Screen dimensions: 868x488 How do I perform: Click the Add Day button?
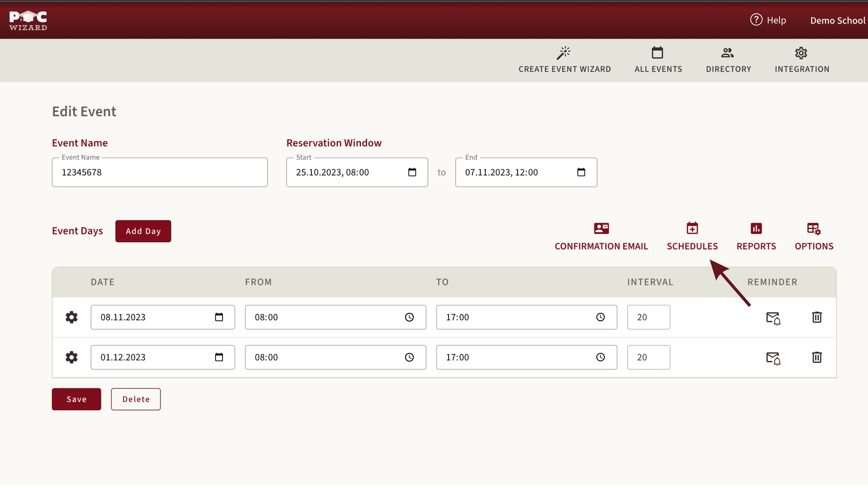pos(143,231)
